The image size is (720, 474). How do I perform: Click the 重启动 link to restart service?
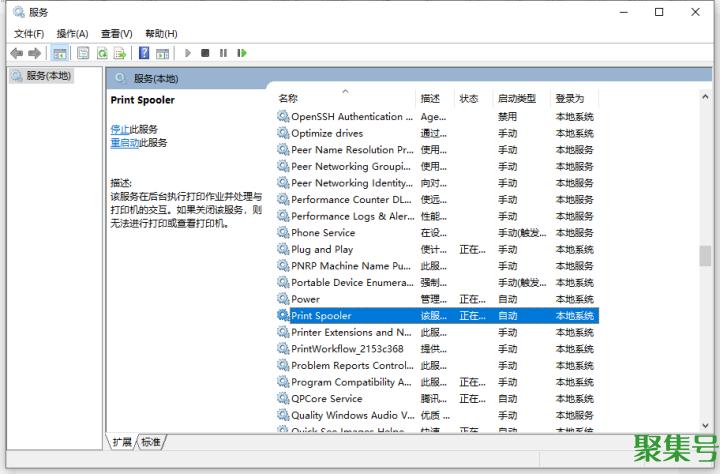click(x=124, y=143)
